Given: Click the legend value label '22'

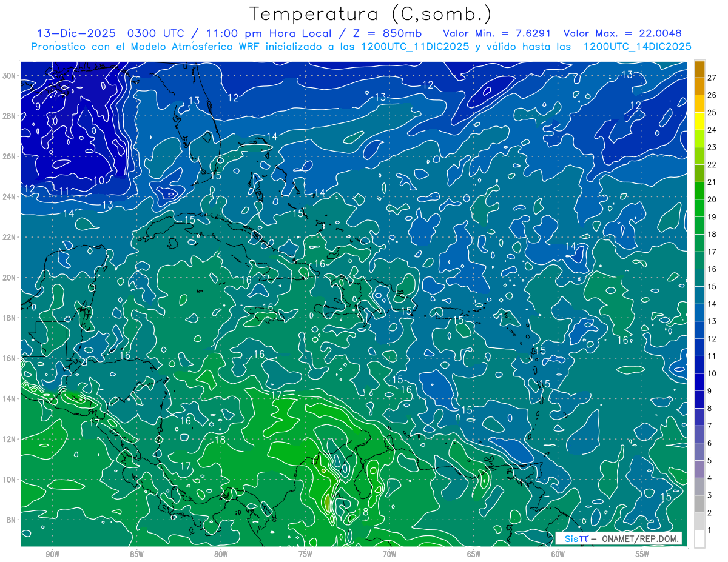Looking at the screenshot, I should pyautogui.click(x=712, y=165).
